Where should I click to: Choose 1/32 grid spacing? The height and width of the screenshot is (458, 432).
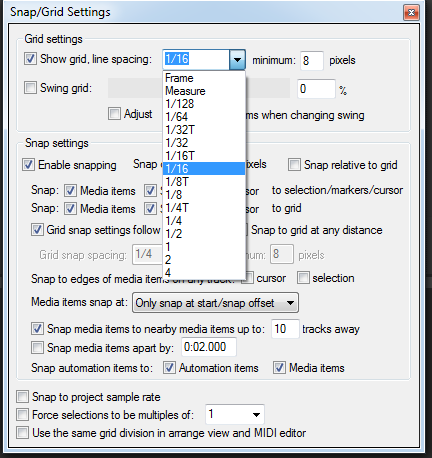[x=204, y=143]
